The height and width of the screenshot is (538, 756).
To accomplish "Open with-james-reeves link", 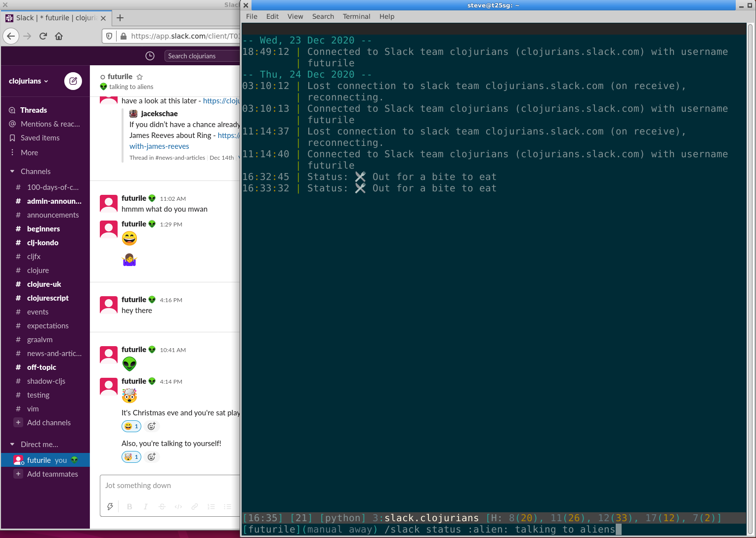I will (x=159, y=146).
